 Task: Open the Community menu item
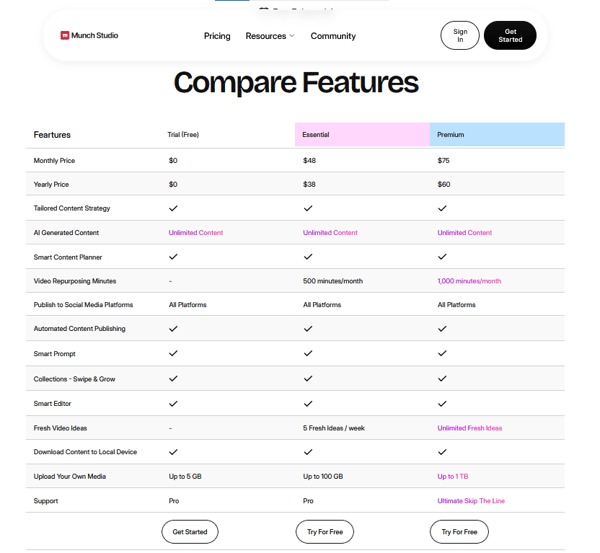[x=333, y=36]
